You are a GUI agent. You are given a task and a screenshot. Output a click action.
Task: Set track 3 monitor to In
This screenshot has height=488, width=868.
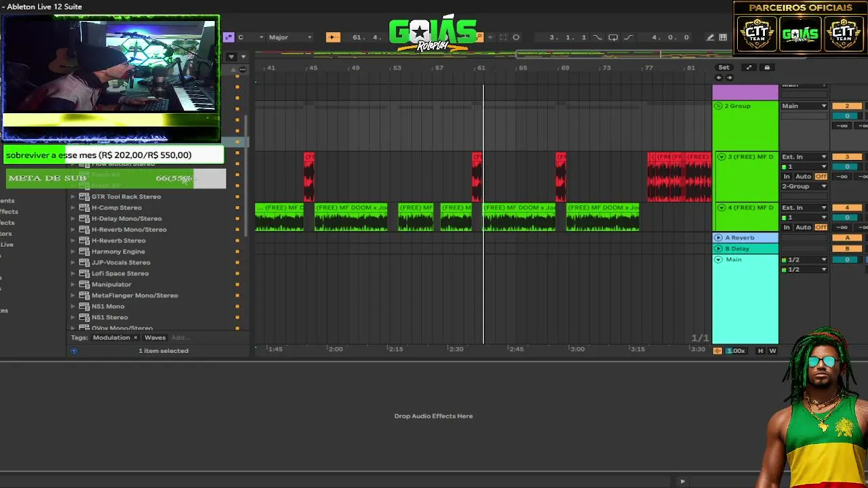[x=787, y=176]
